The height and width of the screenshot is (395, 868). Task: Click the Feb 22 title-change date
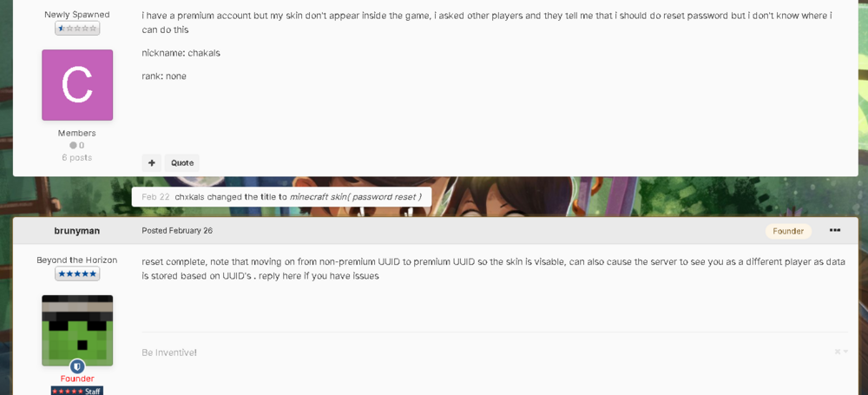pos(155,197)
